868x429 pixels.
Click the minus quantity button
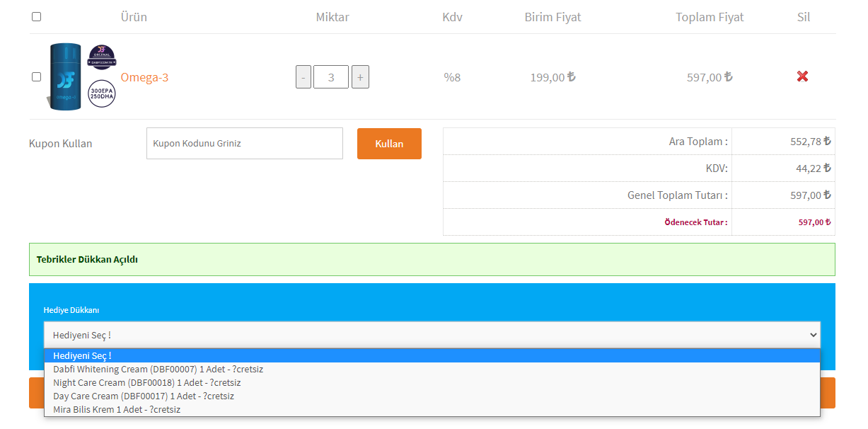click(303, 77)
